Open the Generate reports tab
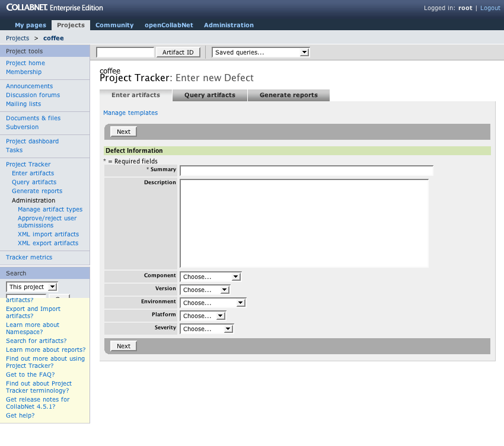This screenshot has height=446, width=504. tap(288, 95)
